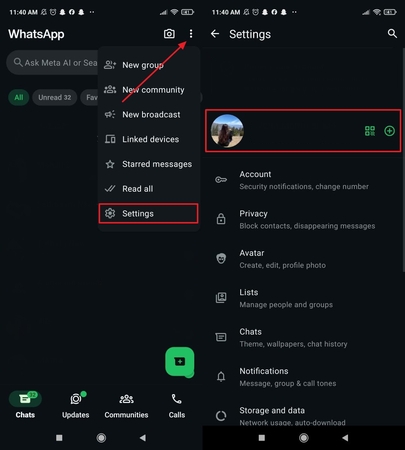
Task: Select New group from the menu
Action: [149, 65]
